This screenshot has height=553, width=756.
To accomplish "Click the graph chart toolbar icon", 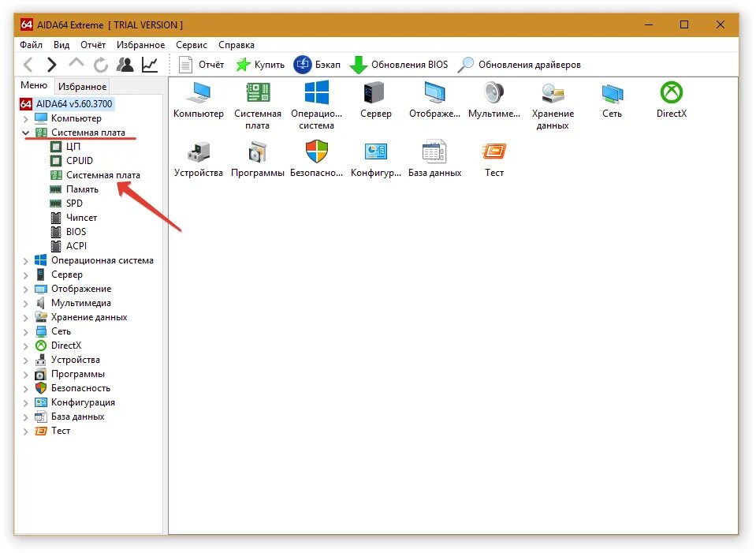I will pyautogui.click(x=150, y=64).
